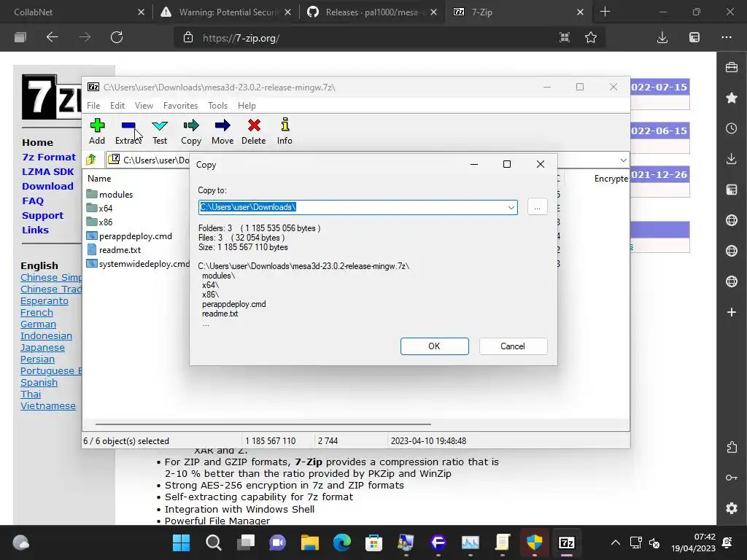Open the Edit menu in 7-Zip
The width and height of the screenshot is (747, 560).
(117, 106)
